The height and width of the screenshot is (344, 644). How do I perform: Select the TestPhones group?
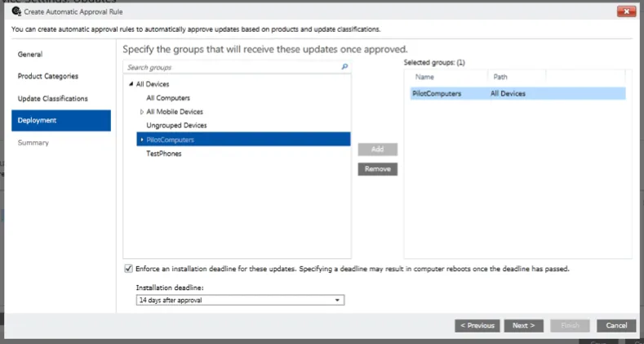coord(164,154)
